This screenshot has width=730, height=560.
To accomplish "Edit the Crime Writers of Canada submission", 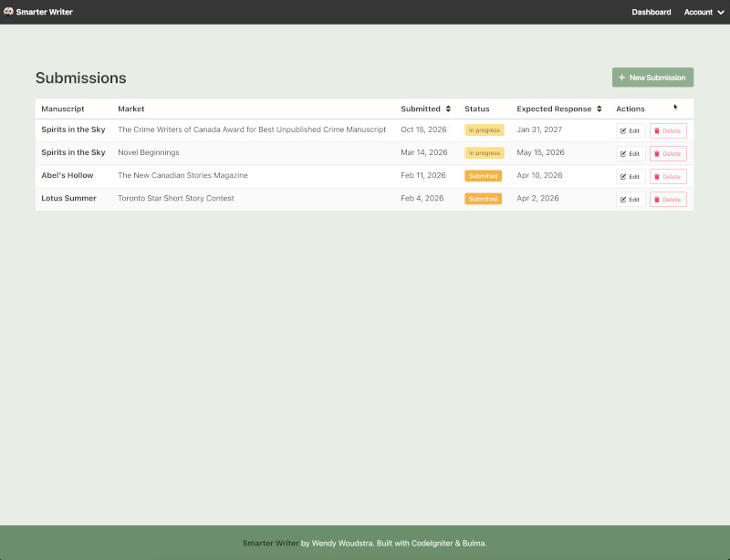I will [631, 130].
